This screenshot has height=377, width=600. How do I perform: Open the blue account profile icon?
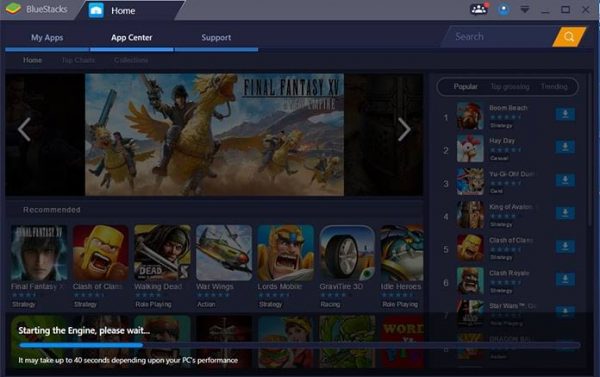coord(504,10)
